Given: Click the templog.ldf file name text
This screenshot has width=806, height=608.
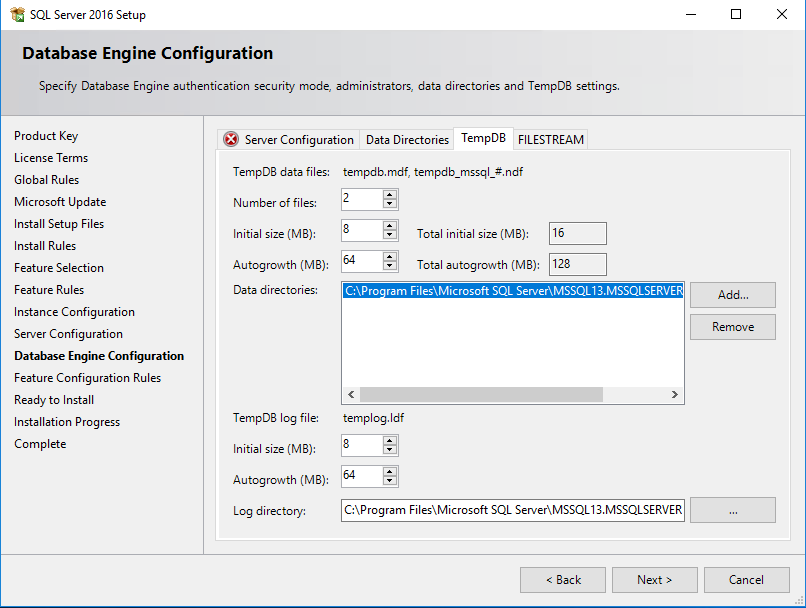Looking at the screenshot, I should click(373, 418).
